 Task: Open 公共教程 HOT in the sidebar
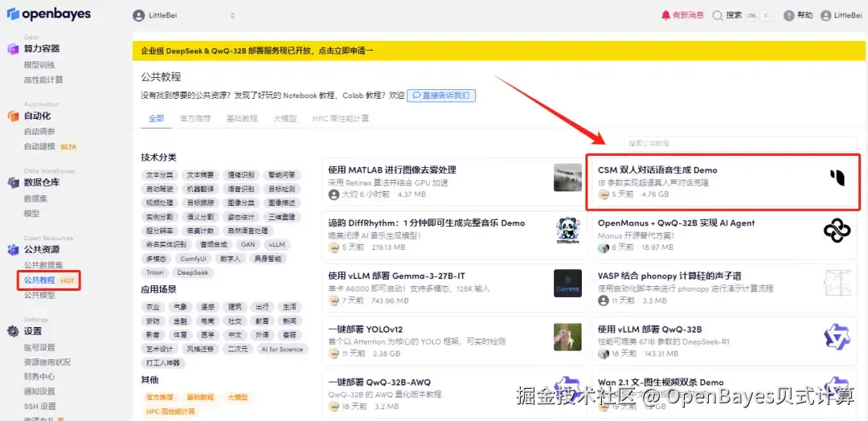49,280
